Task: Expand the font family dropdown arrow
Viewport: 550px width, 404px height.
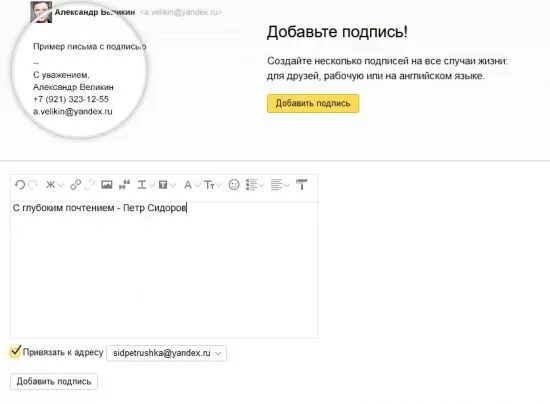Action: pyautogui.click(x=197, y=185)
